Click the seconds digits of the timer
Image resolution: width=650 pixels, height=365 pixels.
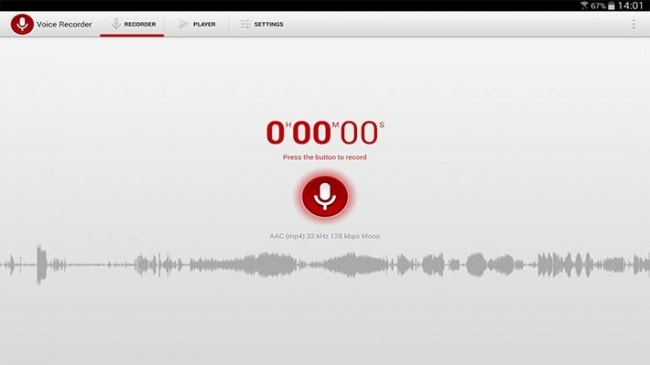[359, 133]
